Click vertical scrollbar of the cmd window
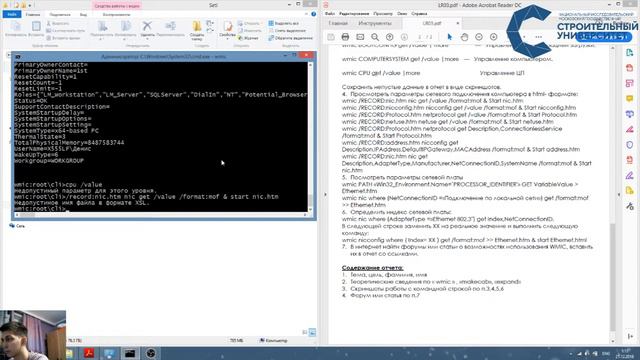This screenshot has width=640, height=360. (x=310, y=137)
